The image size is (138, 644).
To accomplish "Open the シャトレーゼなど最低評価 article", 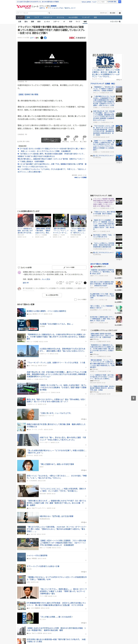I will click(37, 555).
